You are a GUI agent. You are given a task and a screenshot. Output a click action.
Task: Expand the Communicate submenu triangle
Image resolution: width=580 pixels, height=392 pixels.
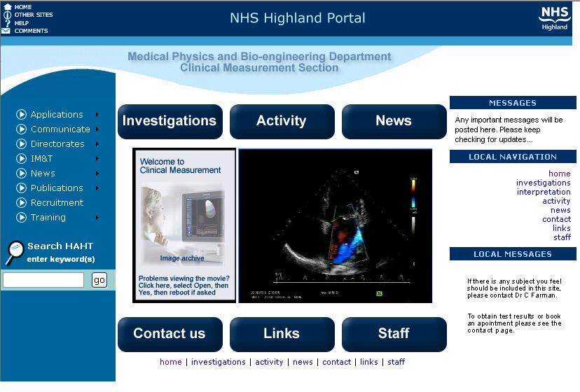click(97, 129)
